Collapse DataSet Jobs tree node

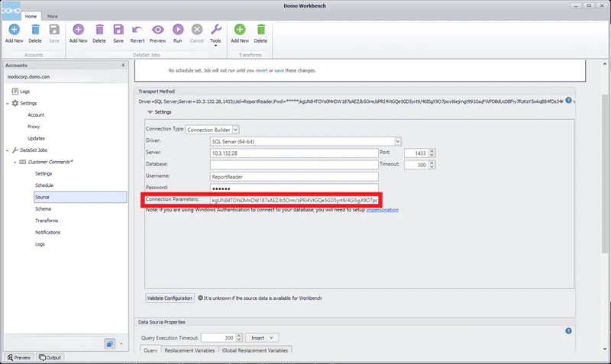(x=8, y=150)
